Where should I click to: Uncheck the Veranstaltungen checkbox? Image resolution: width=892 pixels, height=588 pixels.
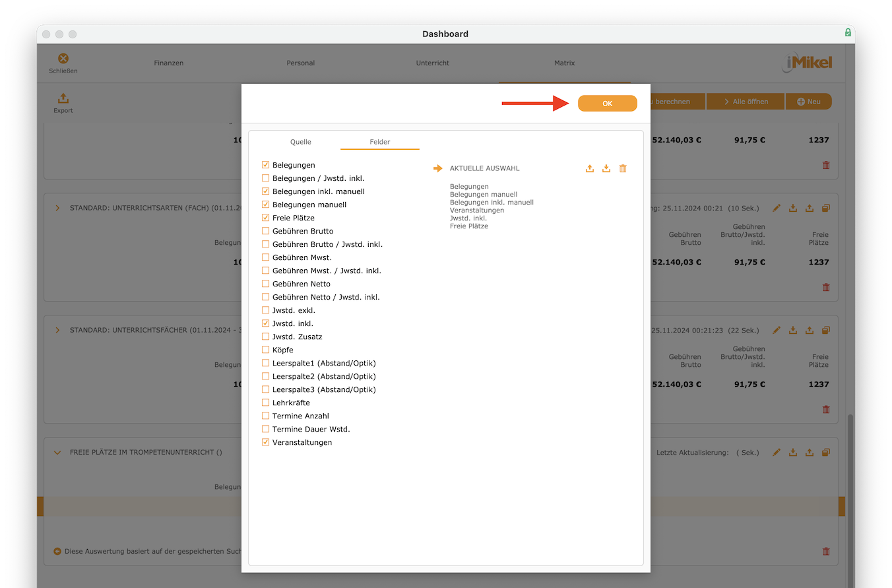[x=265, y=442]
